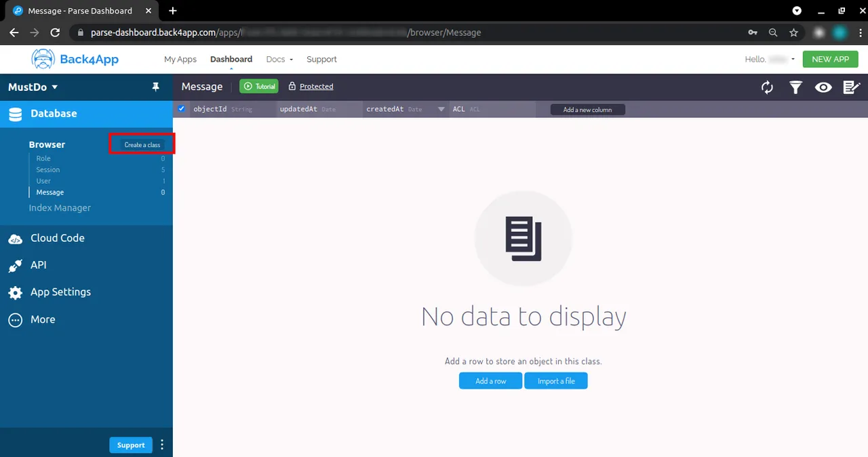This screenshot has height=457, width=868.
Task: Click the Cloud Code sidebar icon
Action: [x=15, y=239]
